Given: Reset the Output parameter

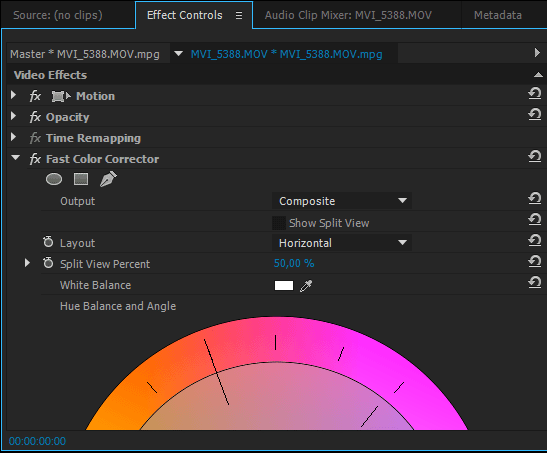Looking at the screenshot, I should click(534, 198).
